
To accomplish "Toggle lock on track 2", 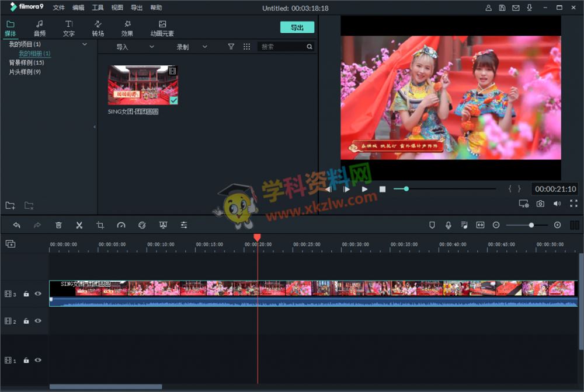I will (x=26, y=321).
